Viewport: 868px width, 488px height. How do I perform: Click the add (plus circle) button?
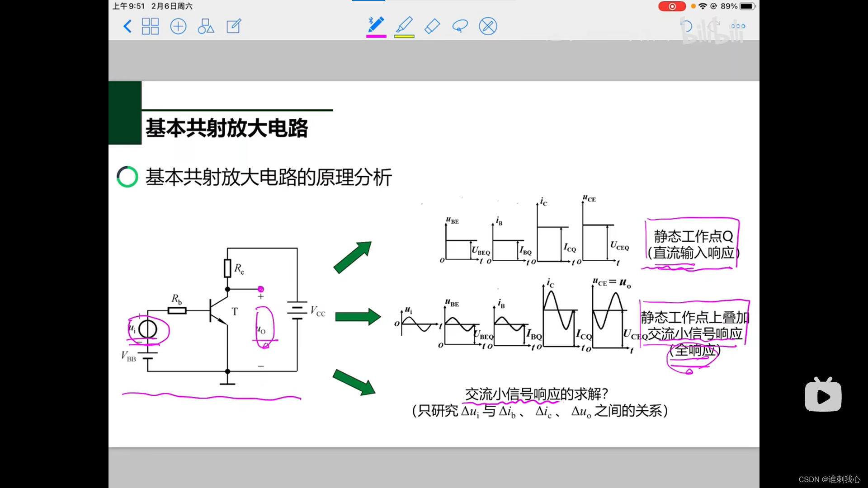point(178,26)
